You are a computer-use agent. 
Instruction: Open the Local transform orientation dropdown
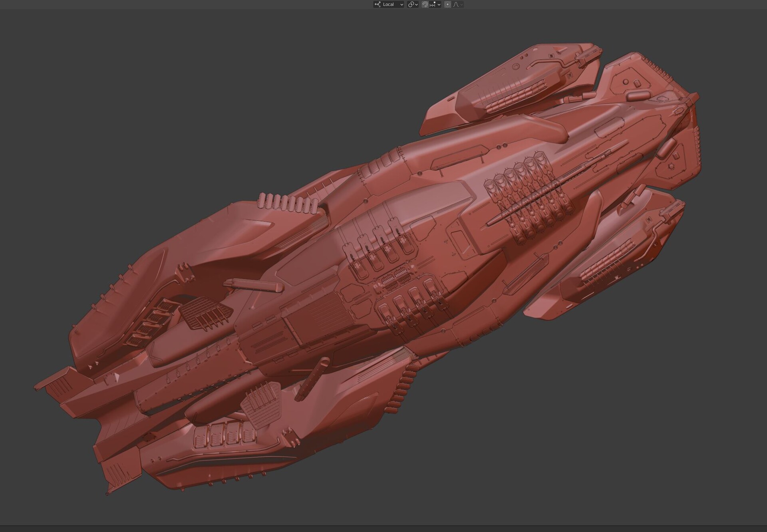pos(388,4)
